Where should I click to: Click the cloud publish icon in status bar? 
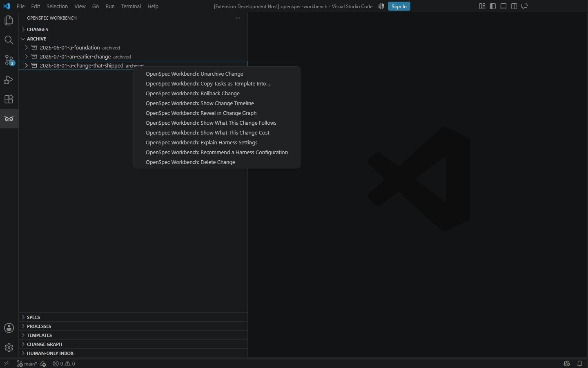click(43, 364)
